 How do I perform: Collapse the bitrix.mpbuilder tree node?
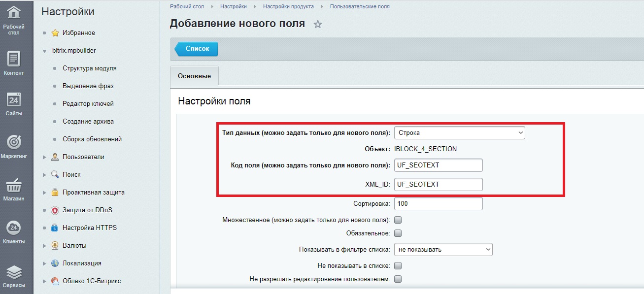[x=45, y=51]
